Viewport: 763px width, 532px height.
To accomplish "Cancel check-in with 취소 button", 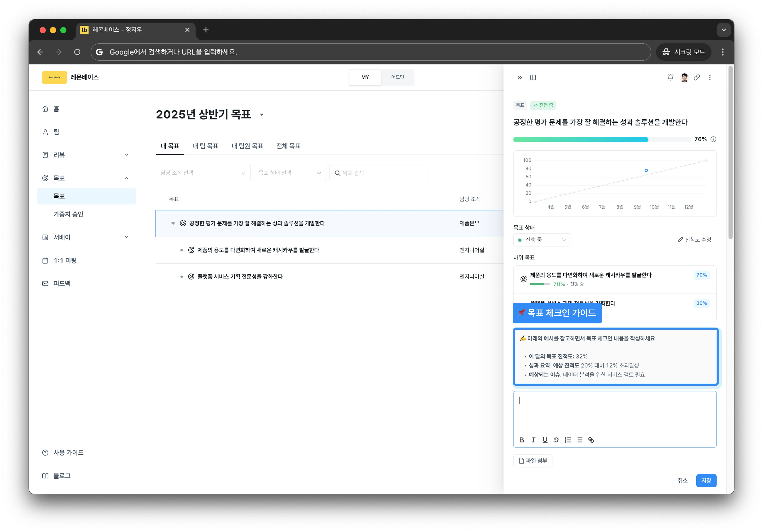I will [682, 480].
